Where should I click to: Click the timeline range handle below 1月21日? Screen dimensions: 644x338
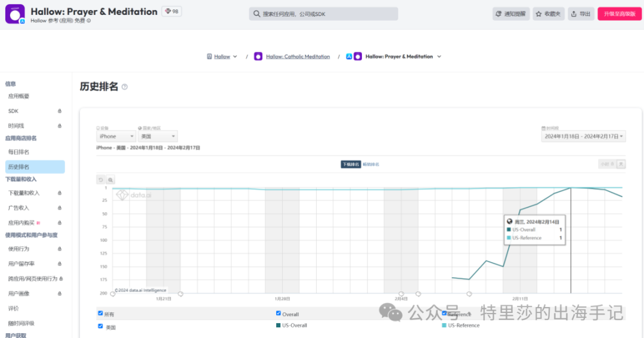click(180, 294)
